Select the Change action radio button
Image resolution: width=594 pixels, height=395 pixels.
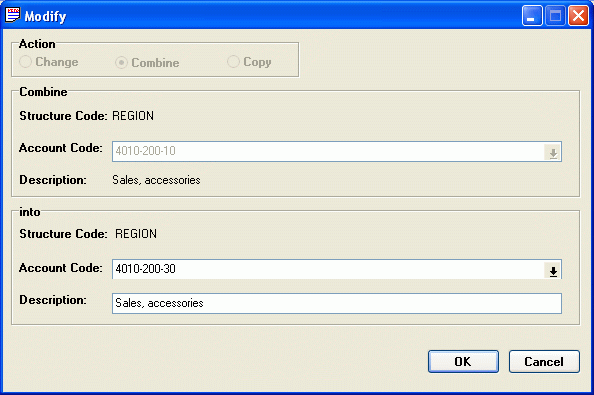pyautogui.click(x=25, y=62)
